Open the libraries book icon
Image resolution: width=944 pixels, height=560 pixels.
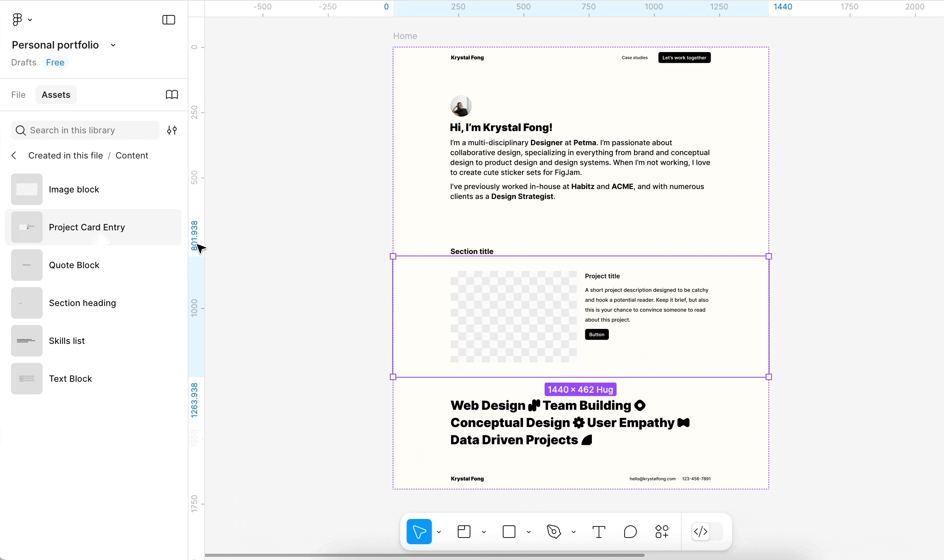172,95
